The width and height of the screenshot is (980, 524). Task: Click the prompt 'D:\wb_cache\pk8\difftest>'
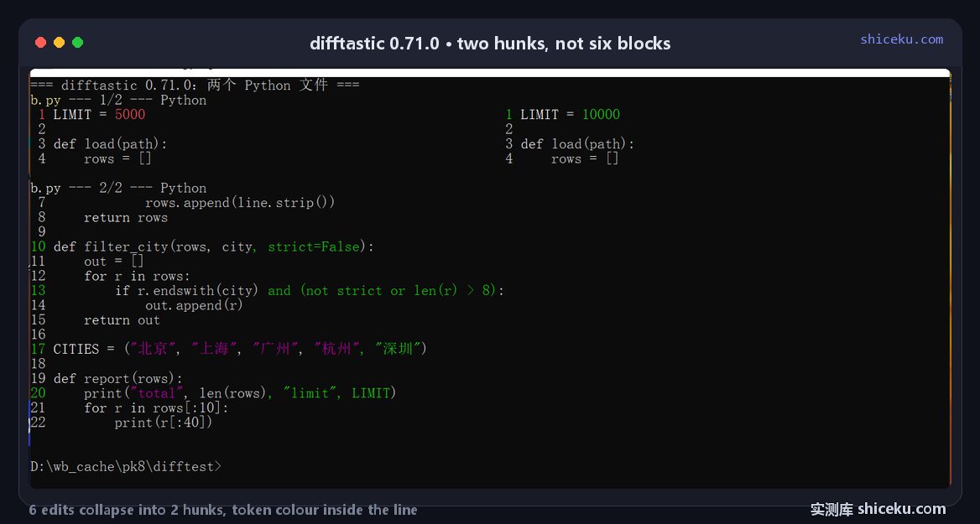(x=126, y=466)
